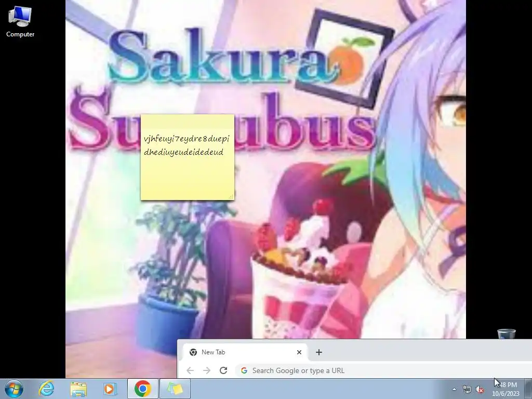Open the taskbar date and time
This screenshot has height=399, width=532.
click(x=506, y=389)
